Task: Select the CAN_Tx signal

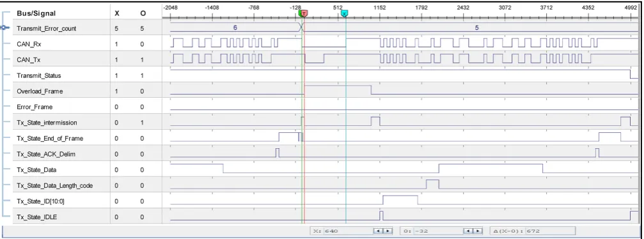Action: 28,60
